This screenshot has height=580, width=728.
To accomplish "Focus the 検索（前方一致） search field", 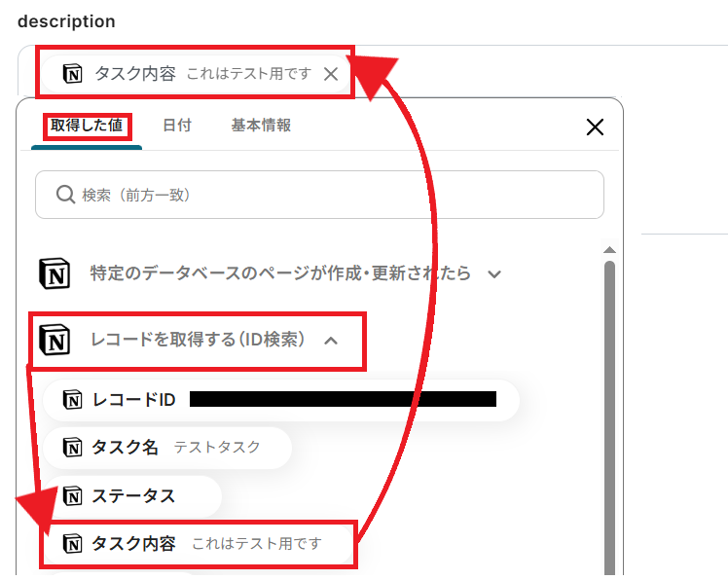I will (319, 195).
